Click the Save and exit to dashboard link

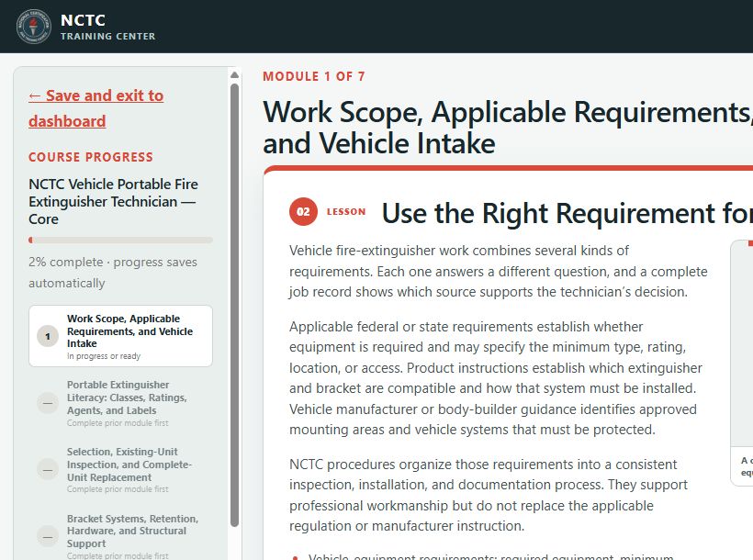(96, 108)
